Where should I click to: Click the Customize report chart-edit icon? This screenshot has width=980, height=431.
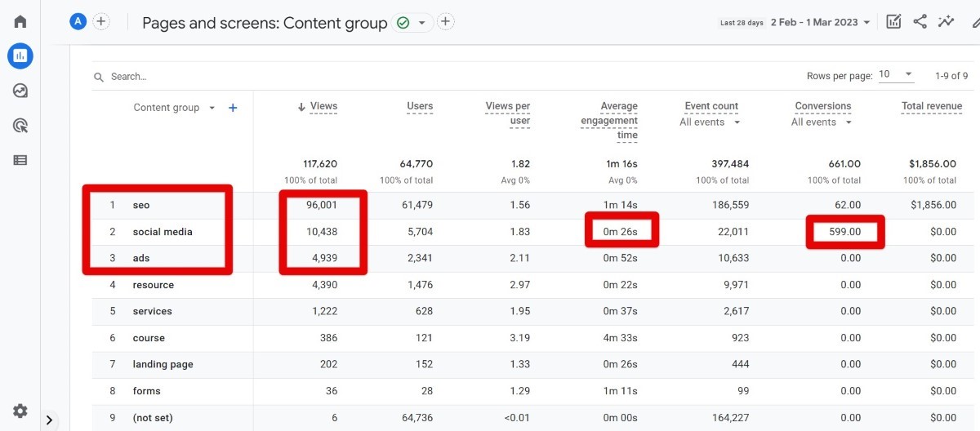pos(894,22)
